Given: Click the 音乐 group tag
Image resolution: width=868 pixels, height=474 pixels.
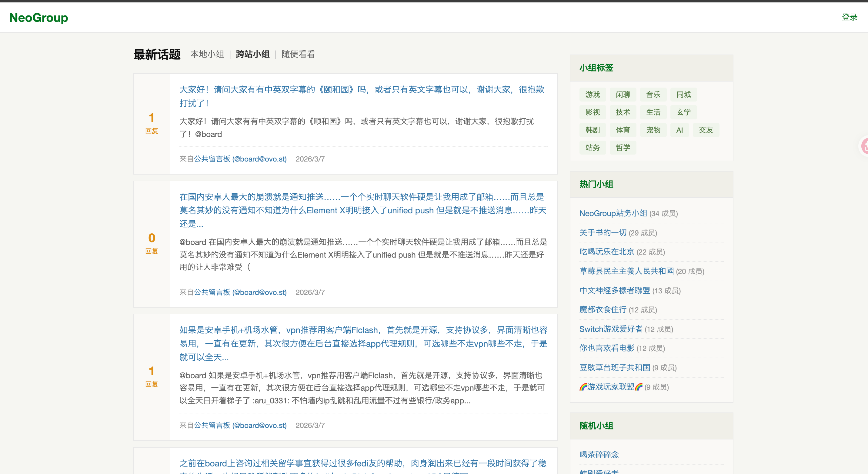Looking at the screenshot, I should click(x=653, y=95).
